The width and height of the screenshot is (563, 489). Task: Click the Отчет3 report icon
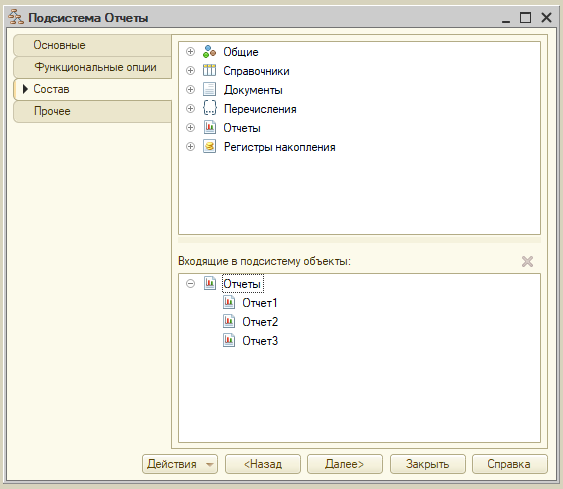[229, 340]
